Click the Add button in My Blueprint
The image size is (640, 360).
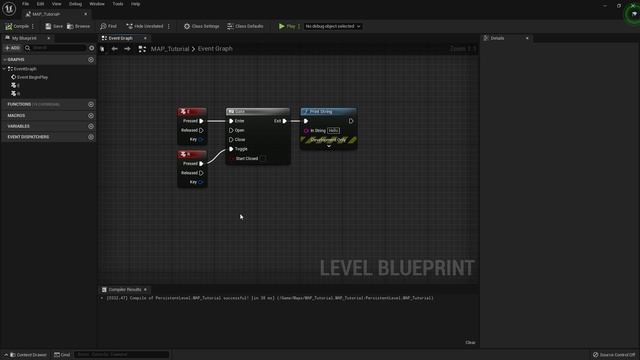(x=12, y=48)
